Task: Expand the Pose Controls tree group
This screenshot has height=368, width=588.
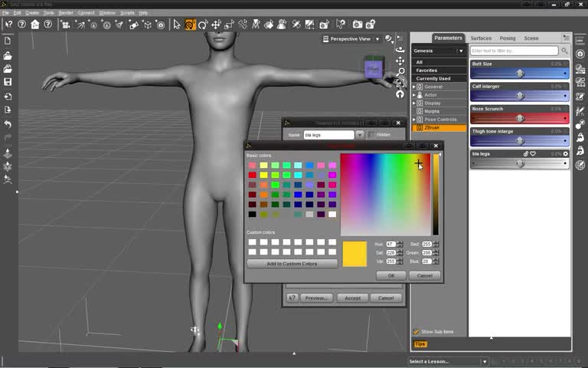Action: [x=414, y=120]
